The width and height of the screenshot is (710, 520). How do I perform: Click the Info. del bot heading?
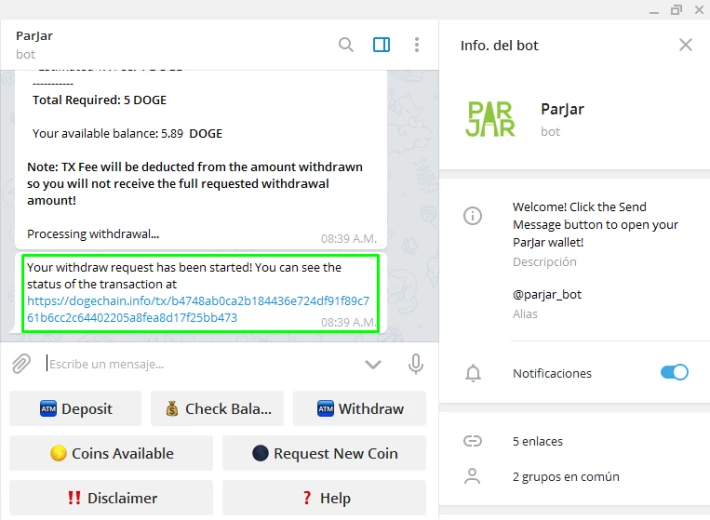[499, 45]
